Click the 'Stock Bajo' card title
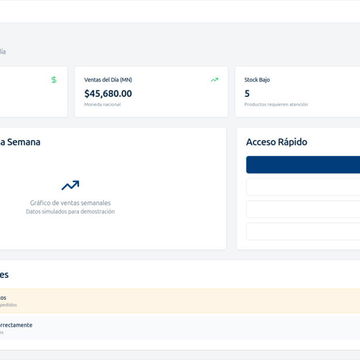360x360 pixels. [257, 80]
